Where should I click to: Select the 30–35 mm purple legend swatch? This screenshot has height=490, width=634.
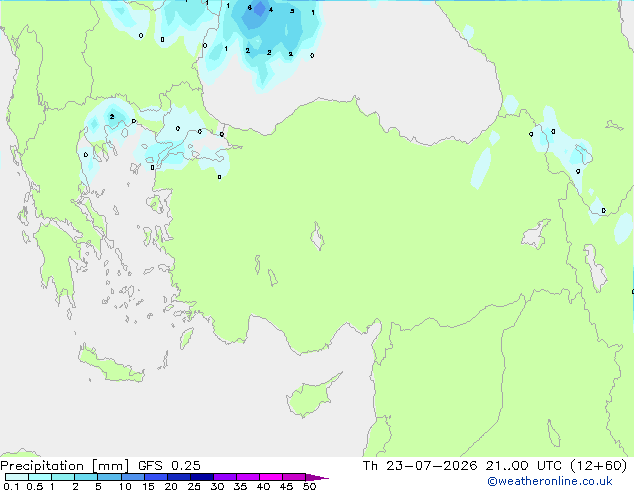(x=225, y=477)
